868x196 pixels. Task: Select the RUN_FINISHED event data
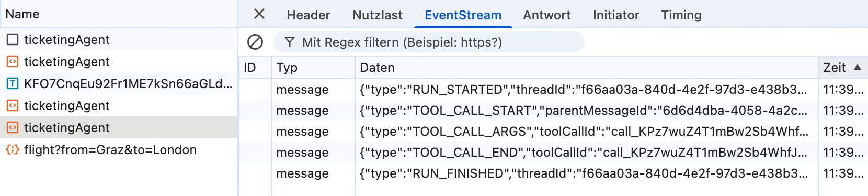pos(584,173)
